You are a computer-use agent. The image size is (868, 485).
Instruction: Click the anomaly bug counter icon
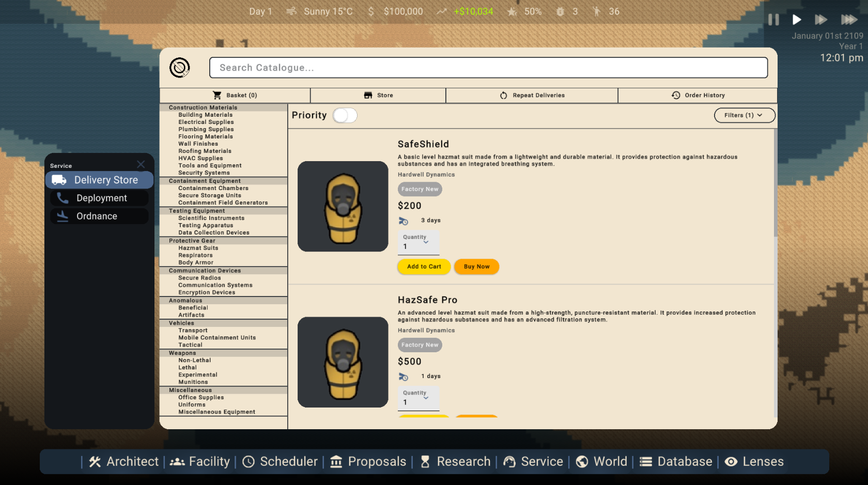coord(560,11)
